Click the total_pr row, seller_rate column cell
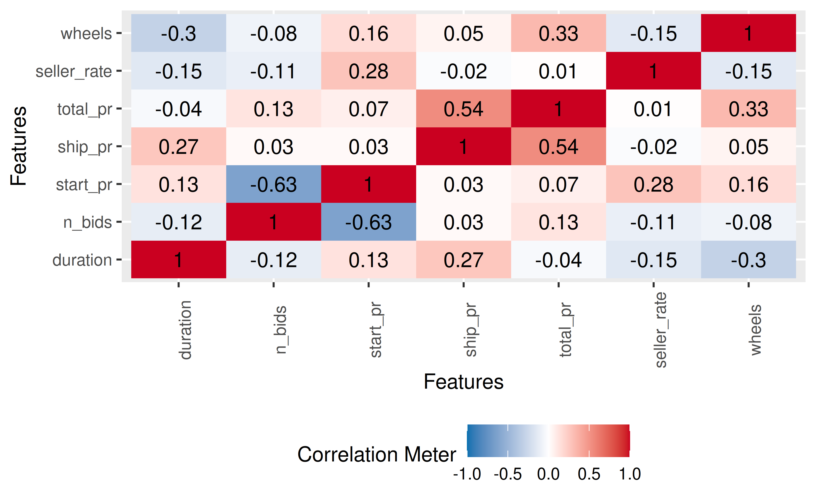 [x=653, y=109]
